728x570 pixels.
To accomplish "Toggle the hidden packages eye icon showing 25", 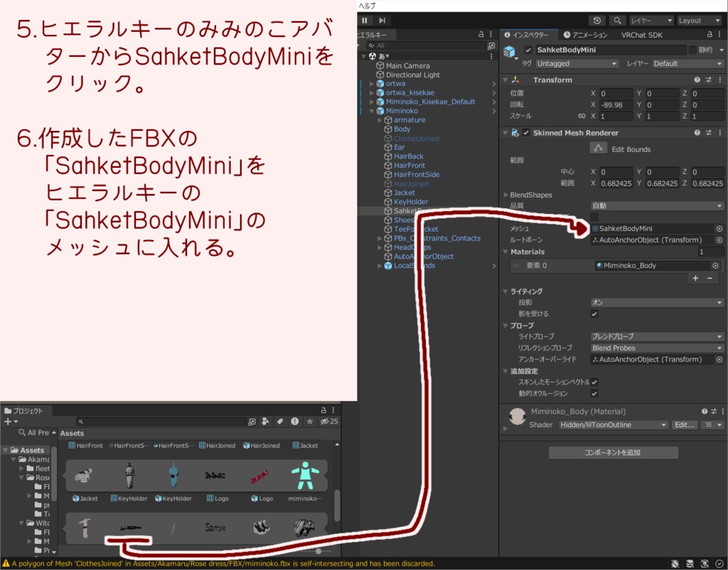I will click(328, 421).
